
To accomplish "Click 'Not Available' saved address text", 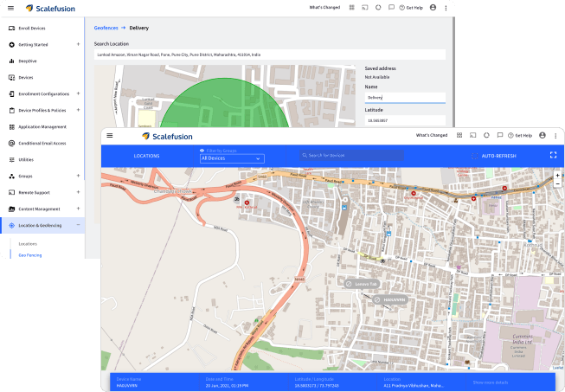I will click(377, 77).
